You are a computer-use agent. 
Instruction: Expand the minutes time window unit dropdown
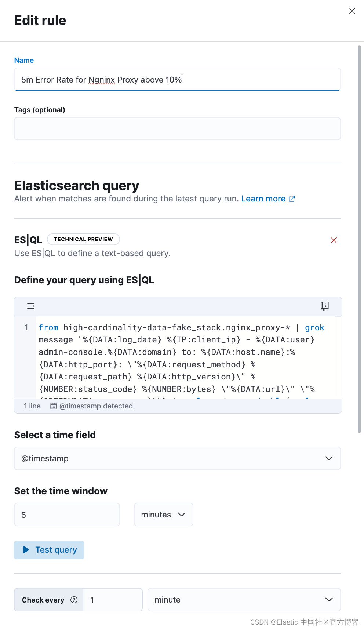[x=163, y=515]
